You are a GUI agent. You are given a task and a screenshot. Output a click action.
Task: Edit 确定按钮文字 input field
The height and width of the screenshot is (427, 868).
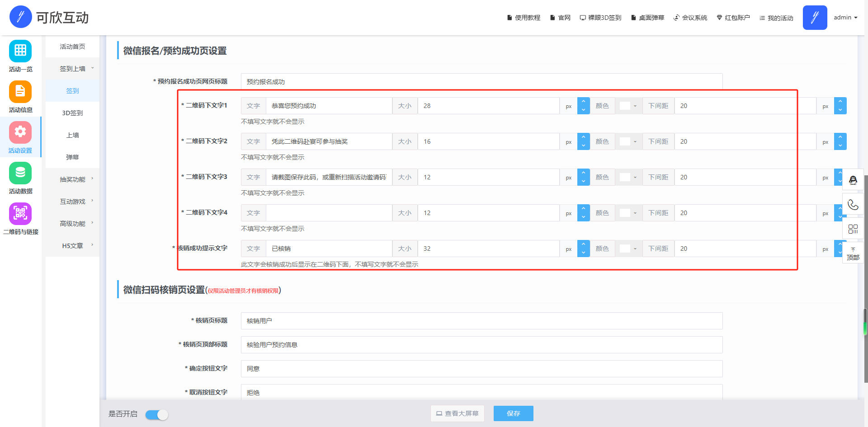(x=481, y=369)
